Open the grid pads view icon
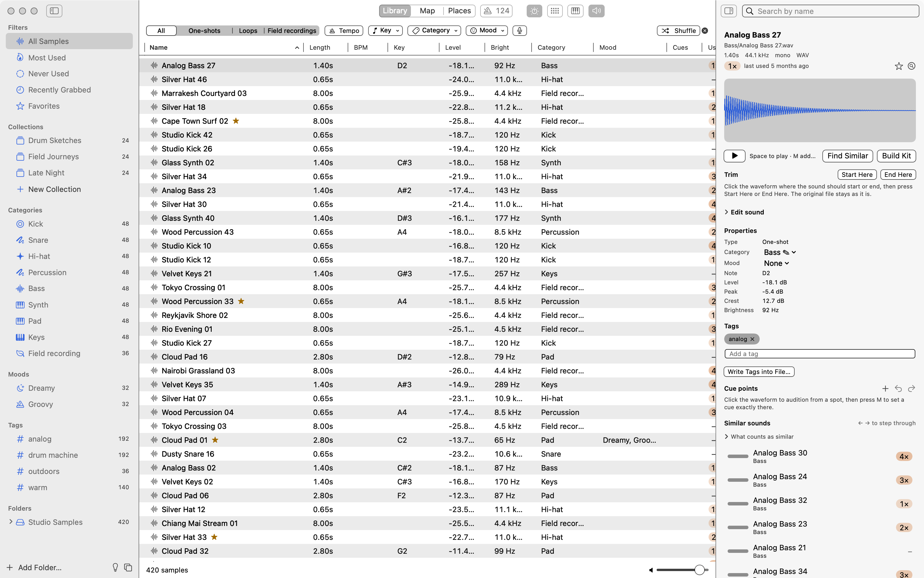Screen dimensions: 924x578 click(555, 11)
